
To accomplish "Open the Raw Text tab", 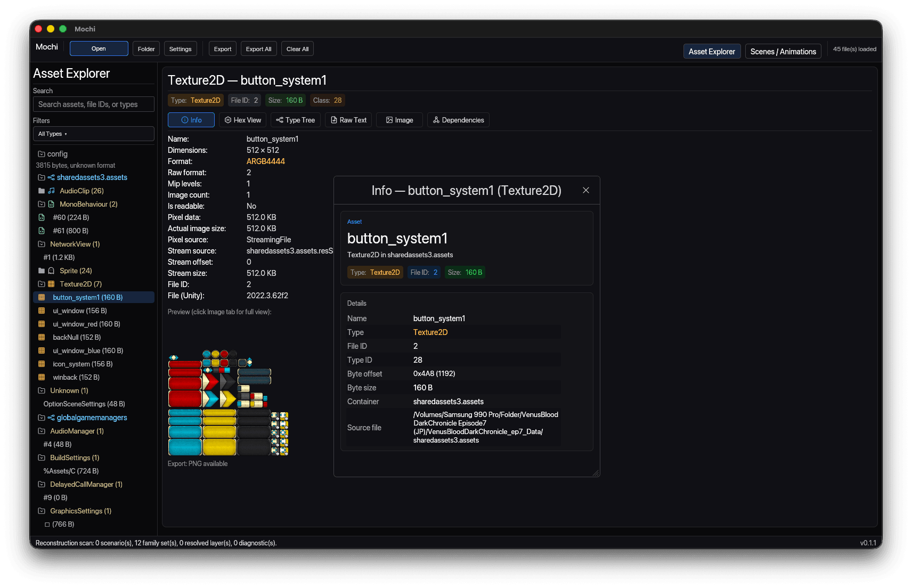I will coord(348,120).
